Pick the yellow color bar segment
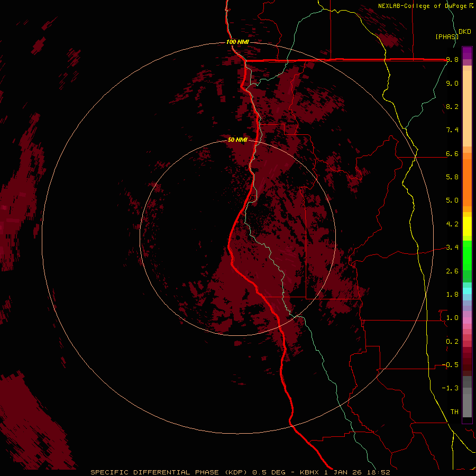Viewport: 476px width, 476px height. click(467, 226)
